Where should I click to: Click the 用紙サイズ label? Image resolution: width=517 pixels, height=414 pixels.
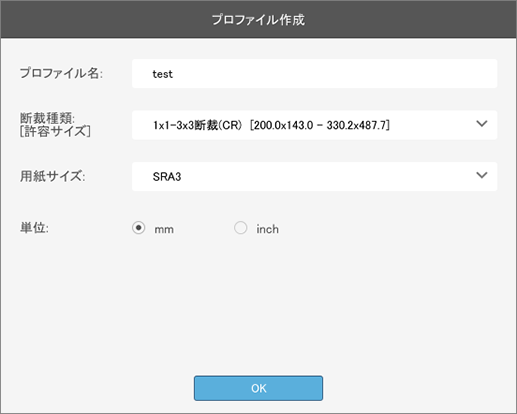coord(53,176)
